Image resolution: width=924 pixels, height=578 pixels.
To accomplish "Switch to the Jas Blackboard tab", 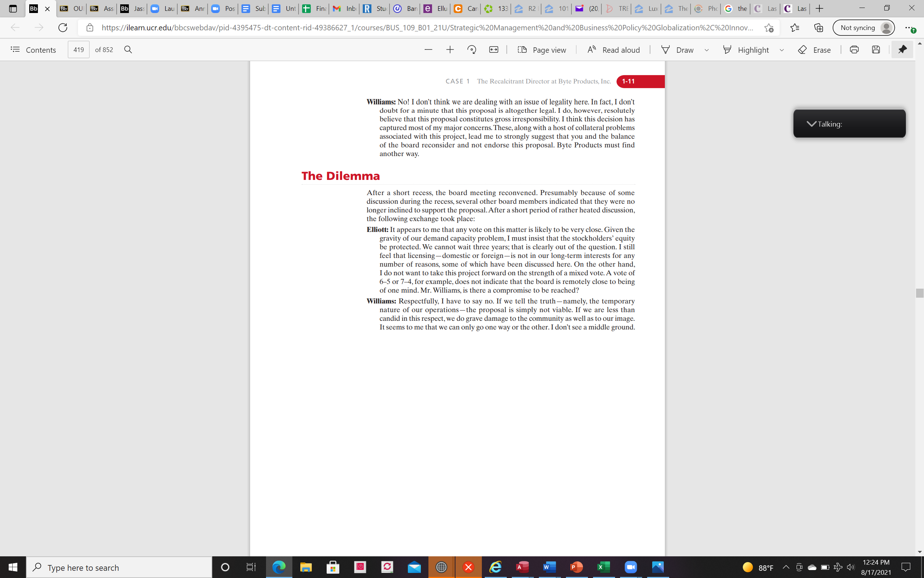I will pyautogui.click(x=132, y=8).
